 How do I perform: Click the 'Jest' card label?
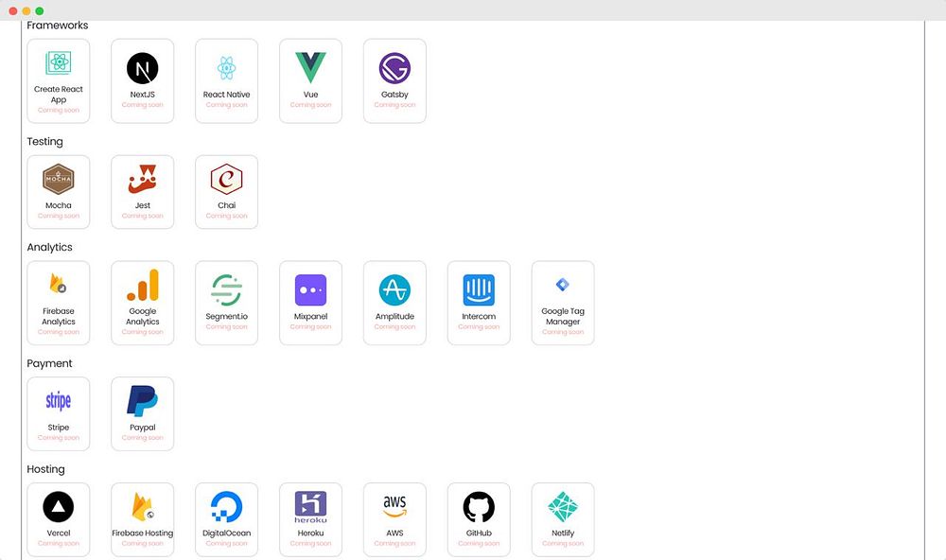click(x=143, y=205)
